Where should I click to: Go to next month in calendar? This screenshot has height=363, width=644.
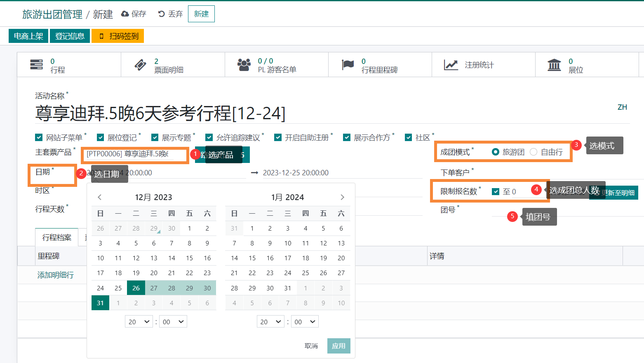point(342,197)
